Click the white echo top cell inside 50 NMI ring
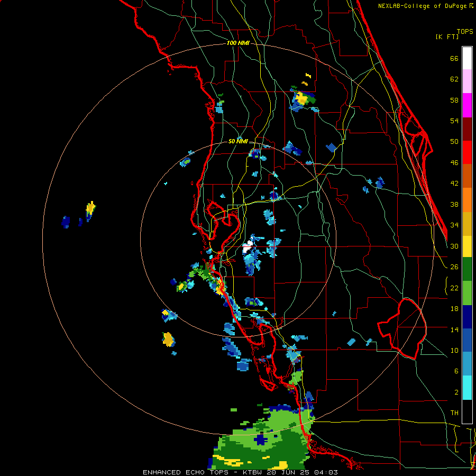This screenshot has width=476, height=476. coord(248,248)
